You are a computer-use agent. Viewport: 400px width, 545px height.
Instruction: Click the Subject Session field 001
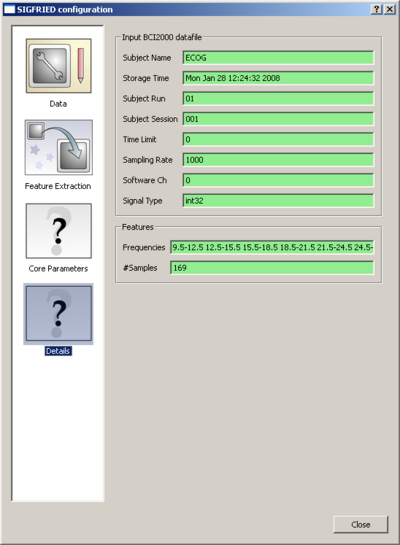(278, 119)
